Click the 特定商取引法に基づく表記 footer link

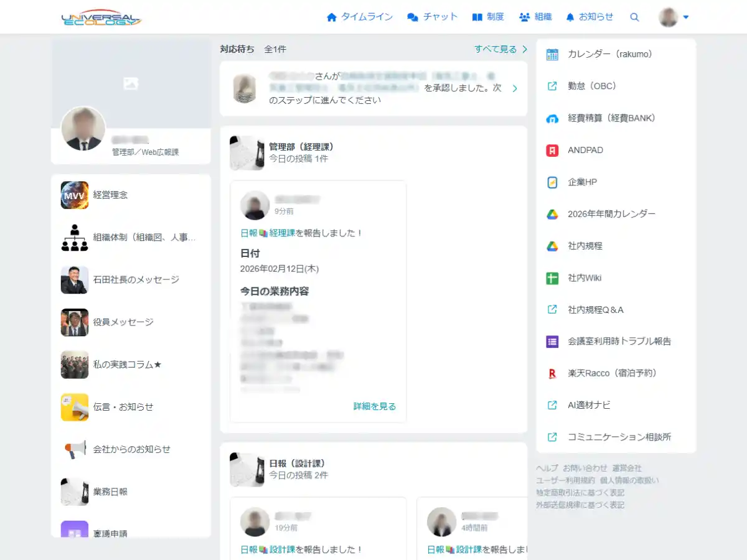coord(580,493)
